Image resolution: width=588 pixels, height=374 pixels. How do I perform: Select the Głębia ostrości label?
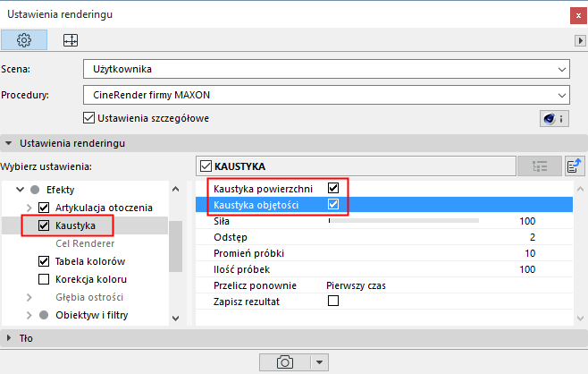(x=89, y=297)
